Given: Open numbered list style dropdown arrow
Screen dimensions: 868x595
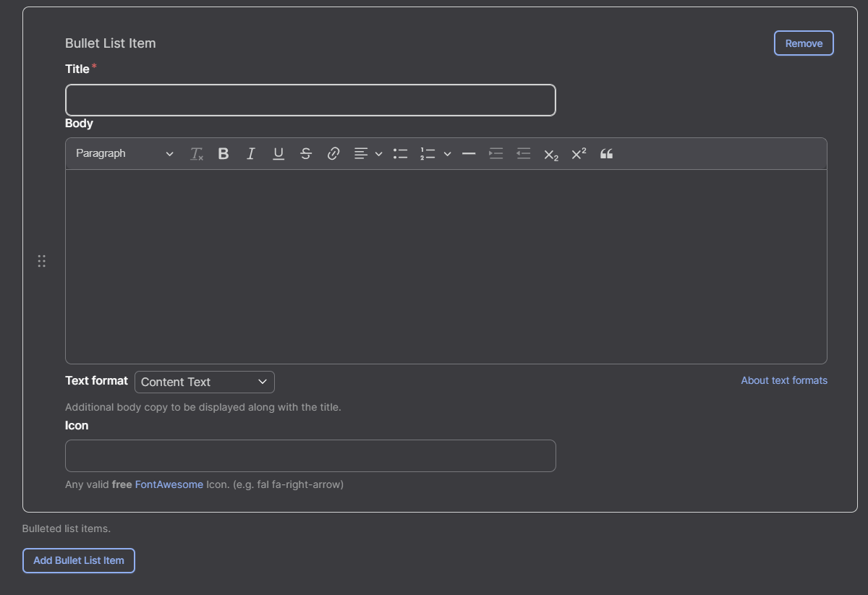Looking at the screenshot, I should click(448, 154).
